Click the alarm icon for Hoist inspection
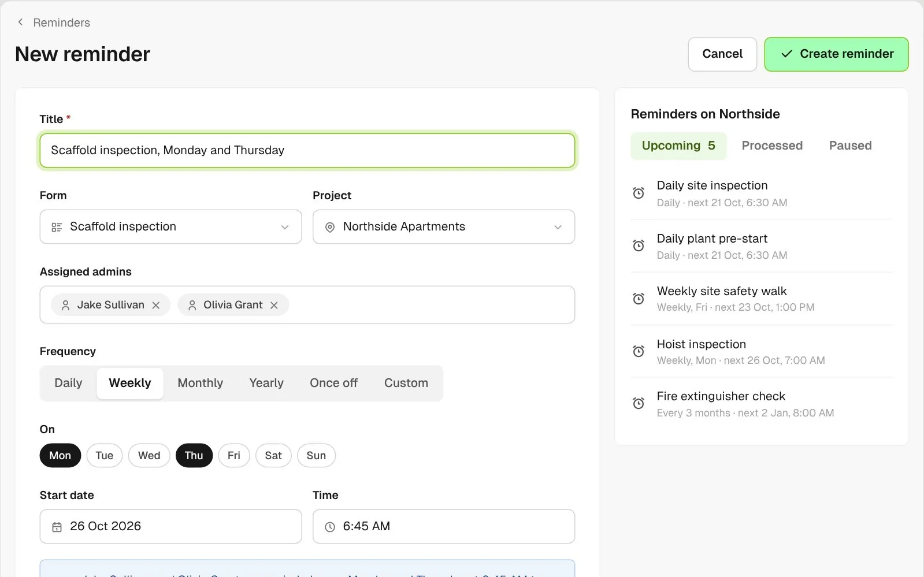This screenshot has height=577, width=924. pos(639,351)
